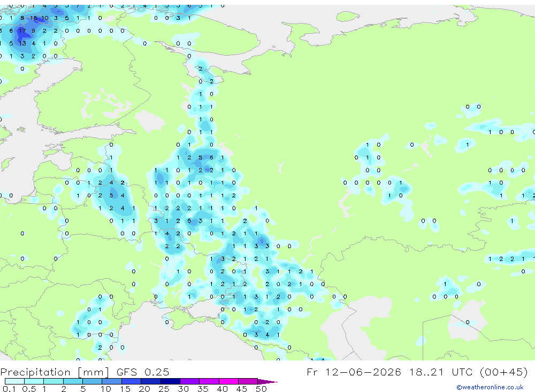Viewport: 535px width, 392px height.
Task: Click the purple arrow tip above 50
Action: pos(267,382)
